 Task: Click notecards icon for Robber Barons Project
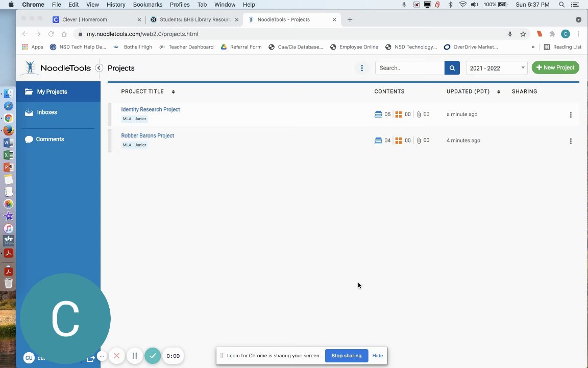tap(399, 141)
